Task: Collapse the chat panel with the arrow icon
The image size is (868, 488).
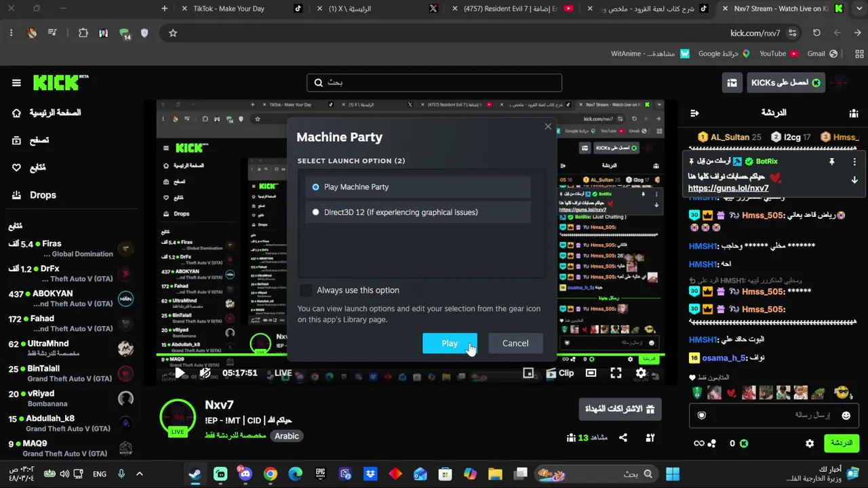Action: [694, 113]
